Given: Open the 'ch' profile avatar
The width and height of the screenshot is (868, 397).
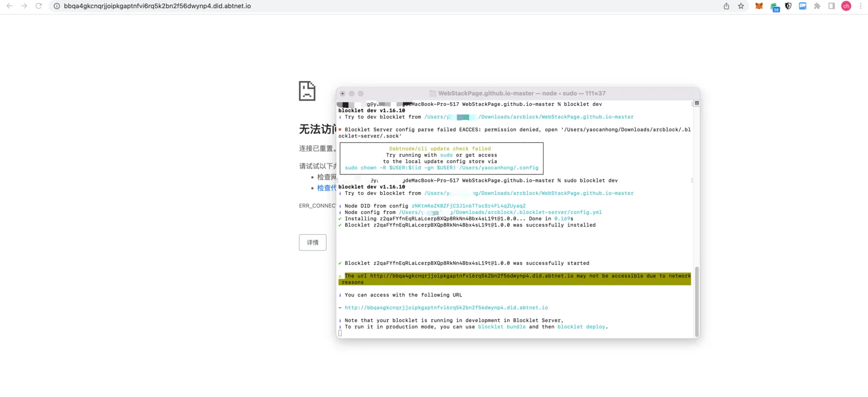Looking at the screenshot, I should pyautogui.click(x=846, y=6).
